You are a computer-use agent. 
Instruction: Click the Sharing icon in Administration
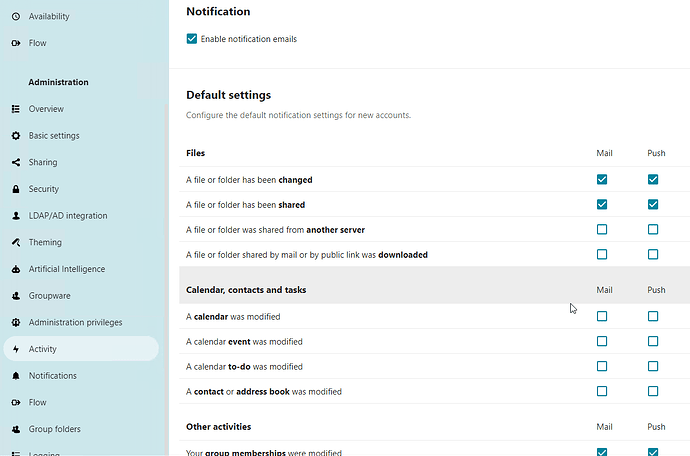pos(16,162)
